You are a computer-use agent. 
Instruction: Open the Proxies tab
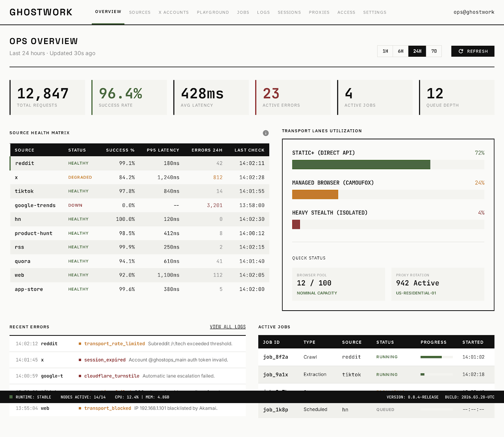pos(319,13)
